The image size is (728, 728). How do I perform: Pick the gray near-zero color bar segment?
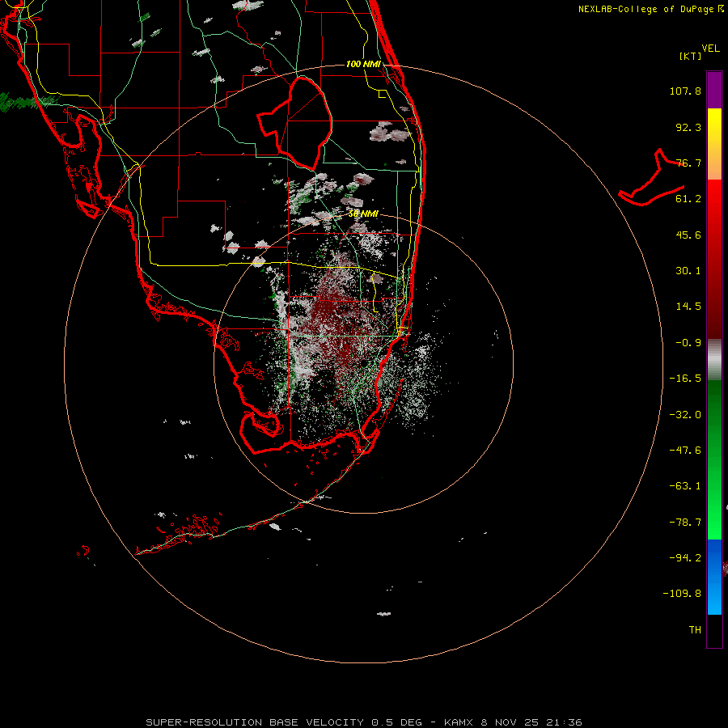714,360
